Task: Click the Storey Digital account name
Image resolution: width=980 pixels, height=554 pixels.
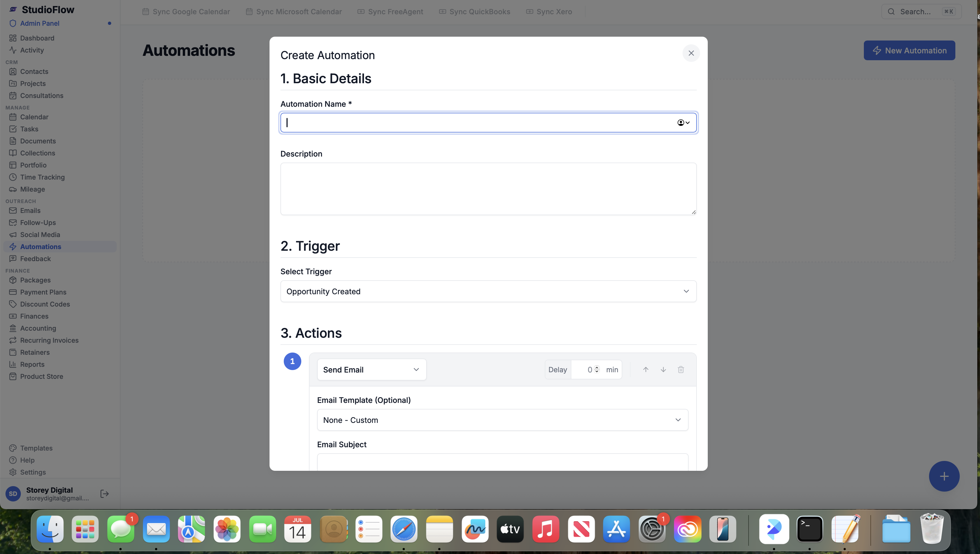Action: (50, 490)
